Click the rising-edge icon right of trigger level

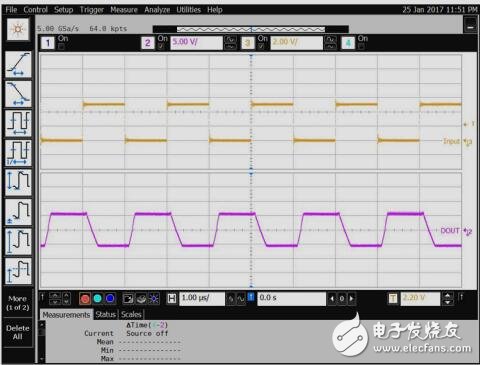tap(461, 296)
